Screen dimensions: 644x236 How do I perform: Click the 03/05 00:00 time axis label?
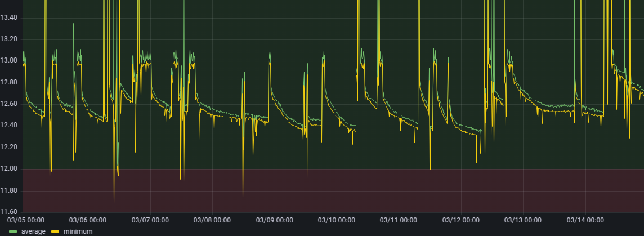point(25,220)
